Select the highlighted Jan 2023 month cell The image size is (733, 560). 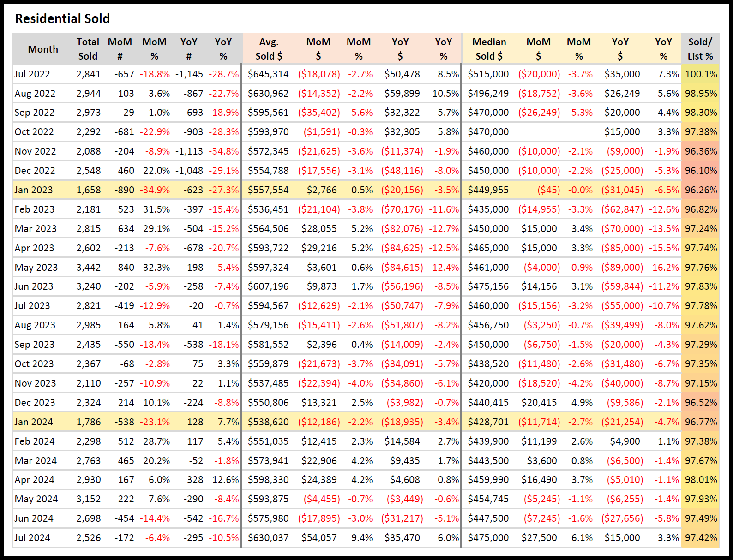coord(34,190)
